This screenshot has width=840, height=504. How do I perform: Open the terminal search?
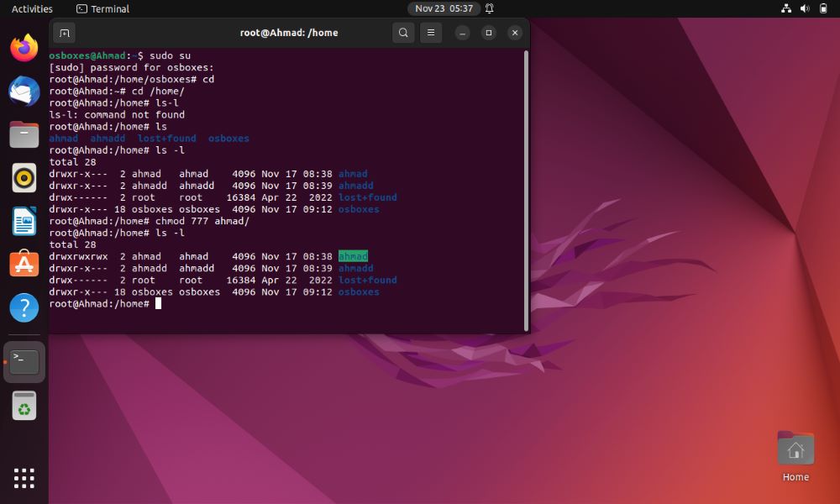403,33
